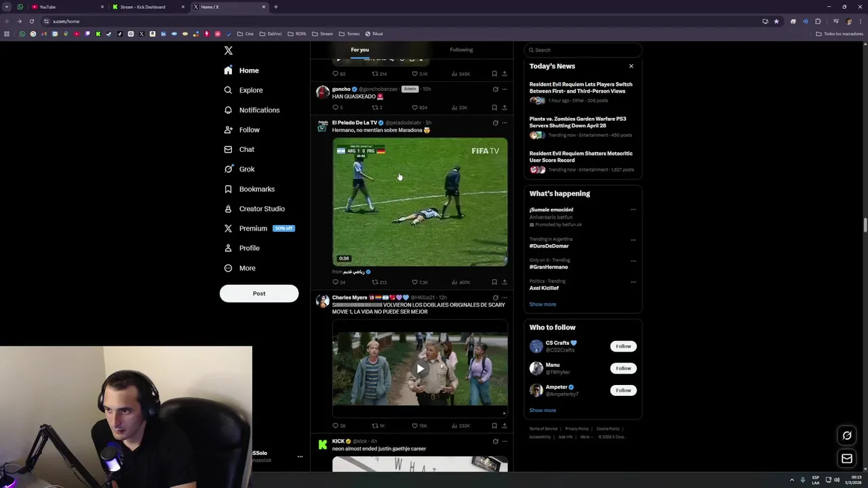
Task: Open Plants vs. Zombies Garden Warfare news
Action: click(582, 127)
